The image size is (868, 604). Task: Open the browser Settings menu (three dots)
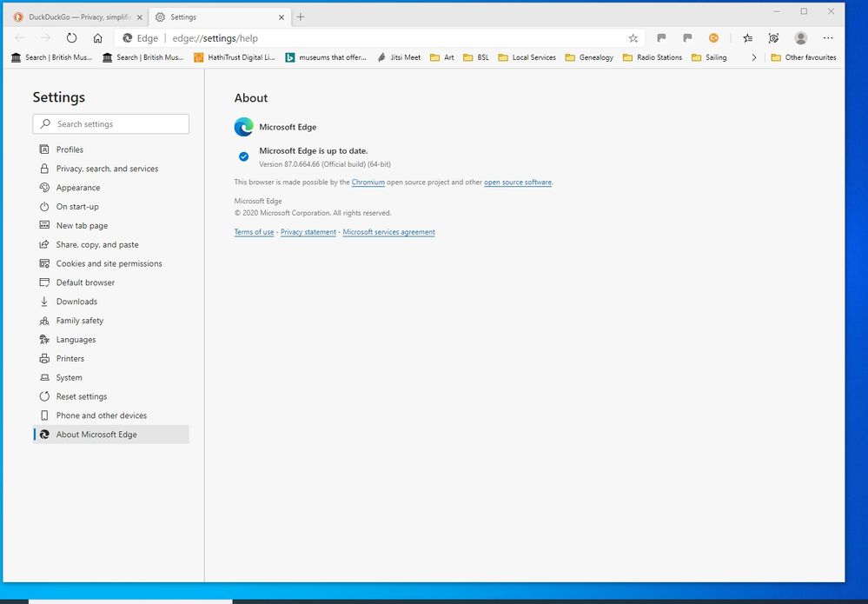828,37
